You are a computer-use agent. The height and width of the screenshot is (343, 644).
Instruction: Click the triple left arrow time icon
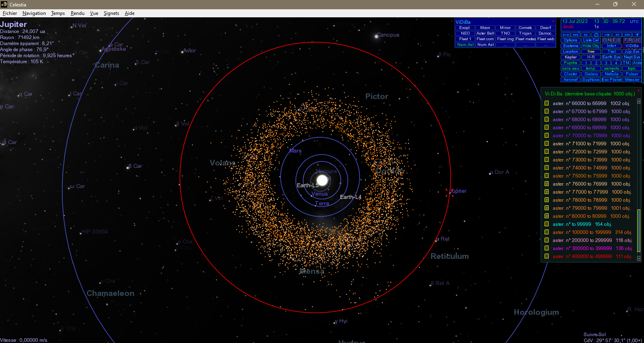tap(576, 35)
